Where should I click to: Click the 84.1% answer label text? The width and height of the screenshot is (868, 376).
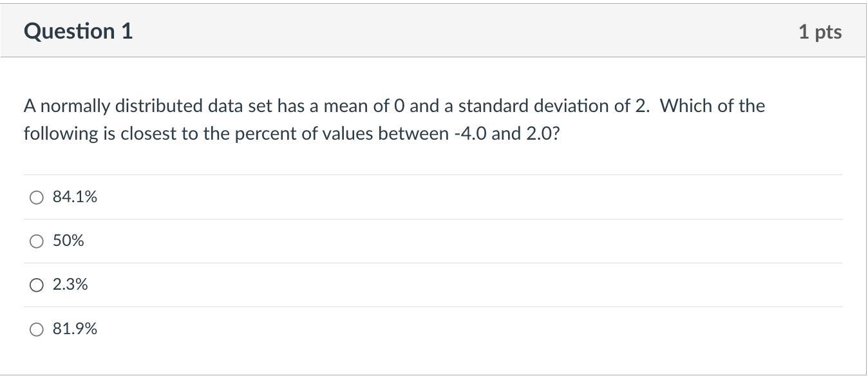pos(75,197)
